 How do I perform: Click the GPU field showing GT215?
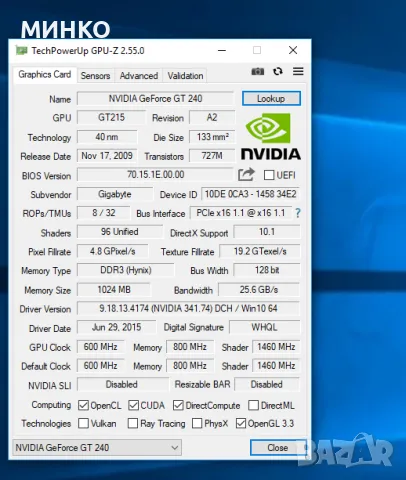[x=111, y=117]
